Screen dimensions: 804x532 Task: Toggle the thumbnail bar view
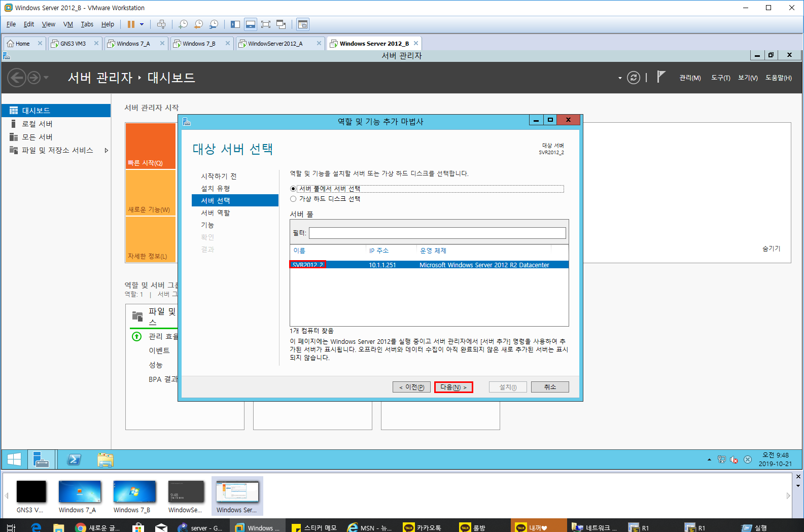pos(251,24)
